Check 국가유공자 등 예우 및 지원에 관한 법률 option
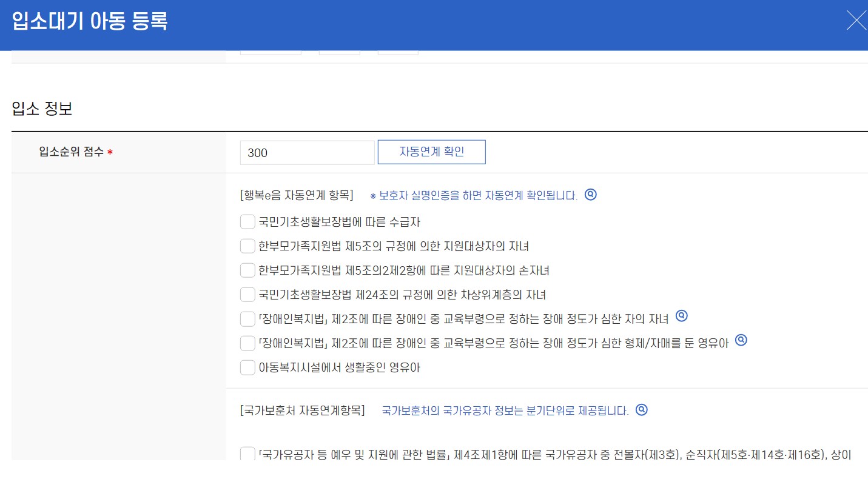 [x=247, y=454]
